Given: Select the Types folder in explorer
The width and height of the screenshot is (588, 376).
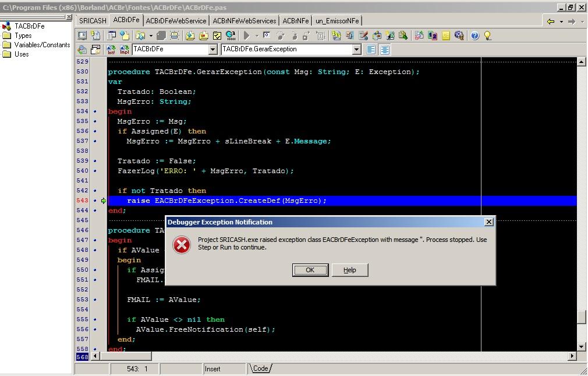Looking at the screenshot, I should point(23,36).
